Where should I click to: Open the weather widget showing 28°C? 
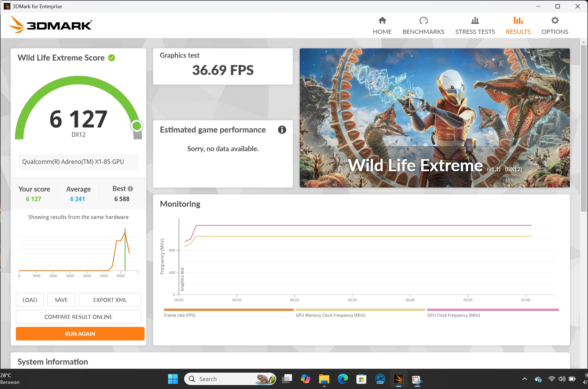[x=10, y=379]
